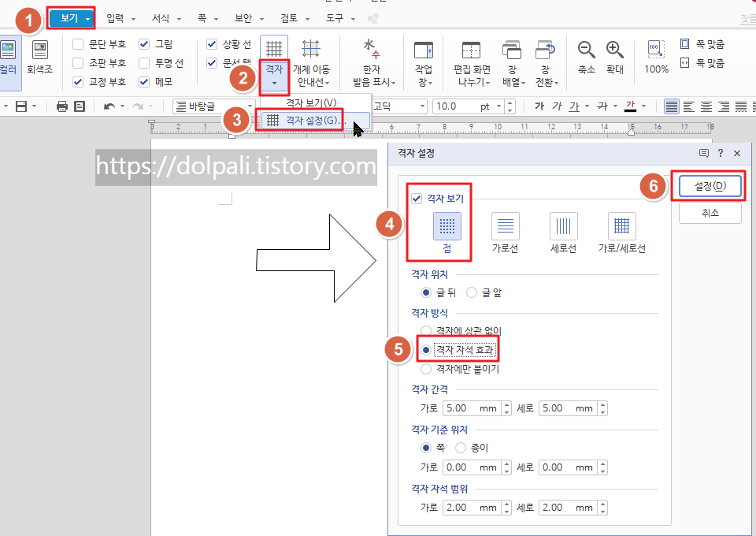Open the 창 배열 dropdown
This screenshot has height=536, width=756.
coord(512,59)
